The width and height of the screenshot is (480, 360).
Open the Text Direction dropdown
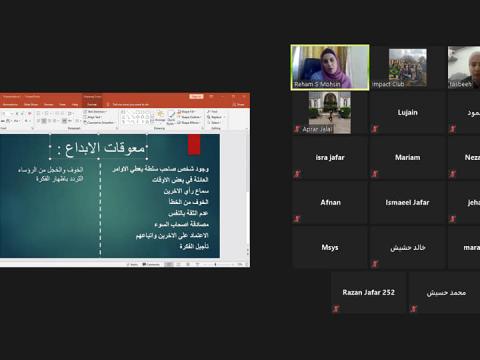point(96,112)
